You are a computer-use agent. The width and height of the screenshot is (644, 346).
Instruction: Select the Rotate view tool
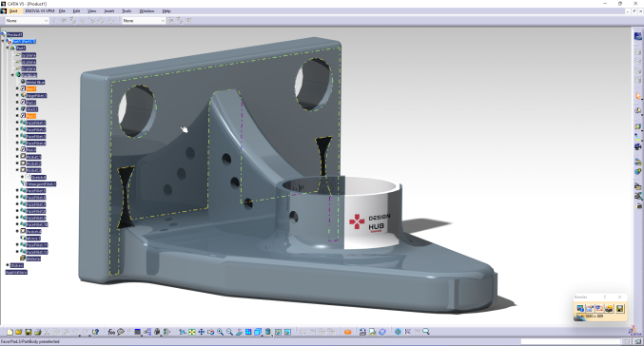coord(210,332)
